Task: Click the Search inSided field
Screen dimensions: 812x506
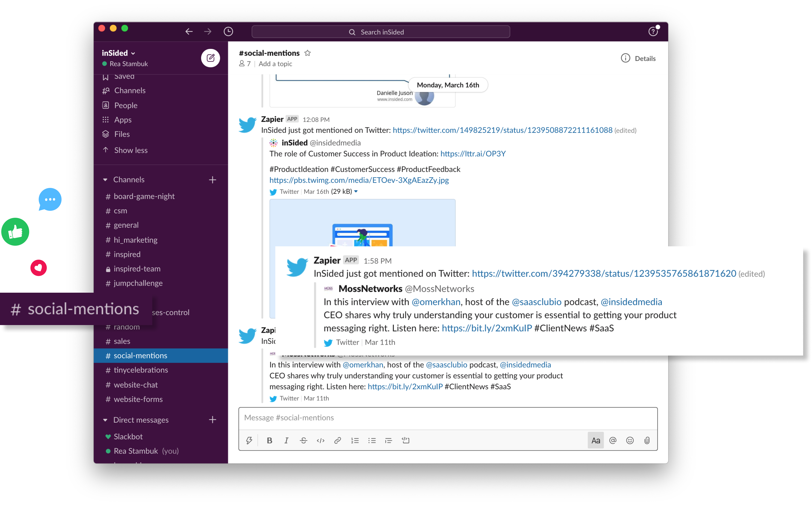Action: coord(381,32)
